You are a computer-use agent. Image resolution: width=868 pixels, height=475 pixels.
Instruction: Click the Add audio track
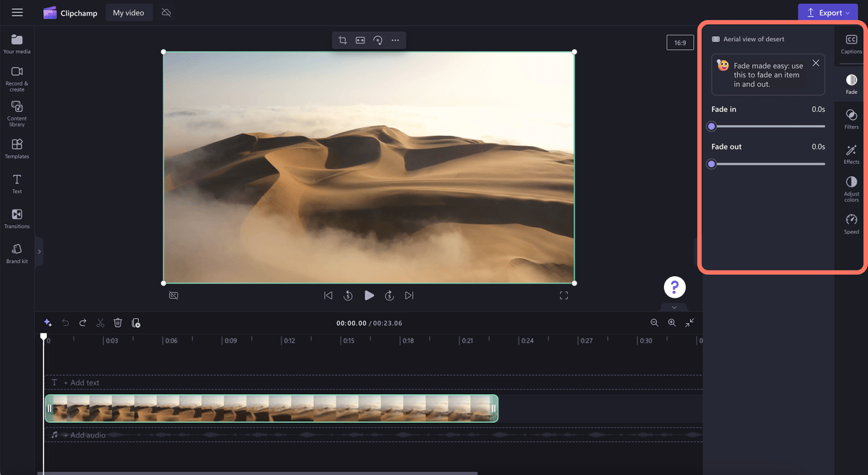[x=84, y=435]
